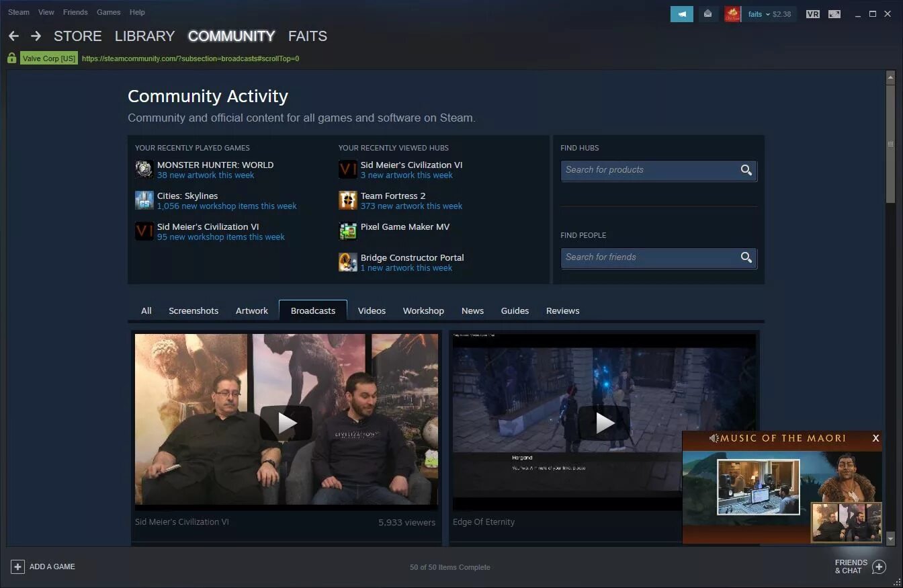Open '373 new artwork this week' link
Image resolution: width=903 pixels, height=588 pixels.
tap(411, 206)
